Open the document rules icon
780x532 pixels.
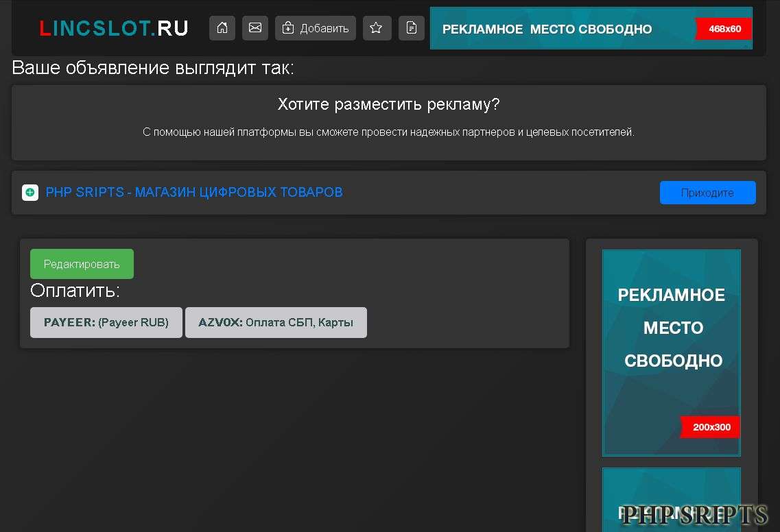click(411, 28)
